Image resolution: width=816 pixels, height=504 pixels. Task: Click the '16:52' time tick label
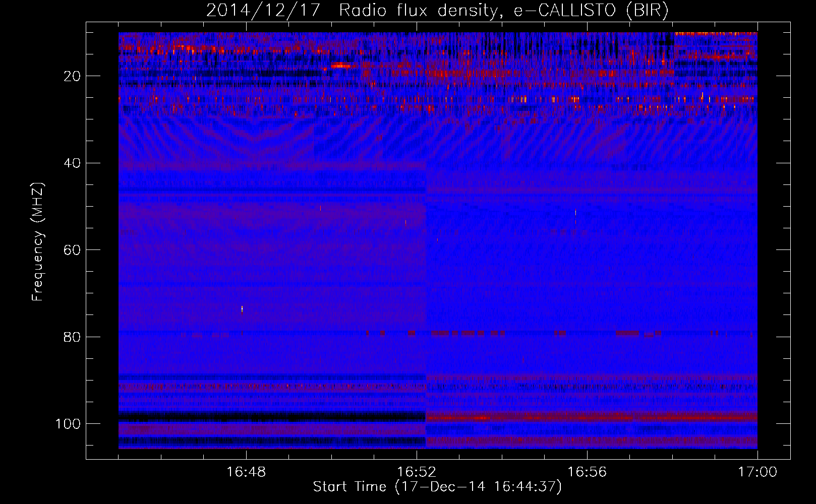tap(417, 472)
